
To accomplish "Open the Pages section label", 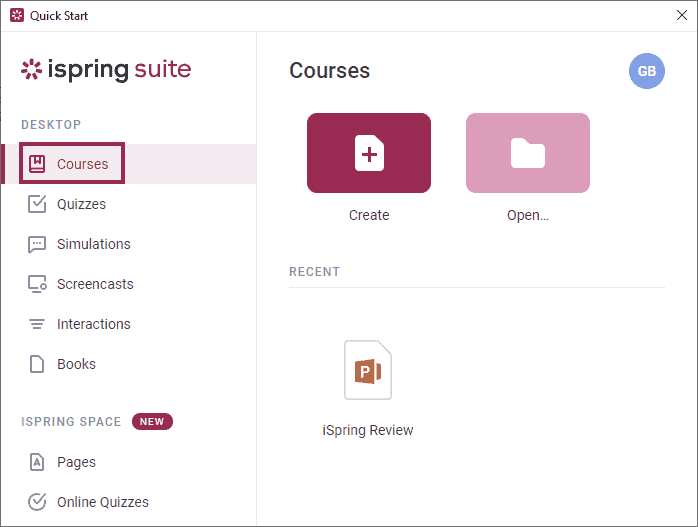I will coord(76,462).
